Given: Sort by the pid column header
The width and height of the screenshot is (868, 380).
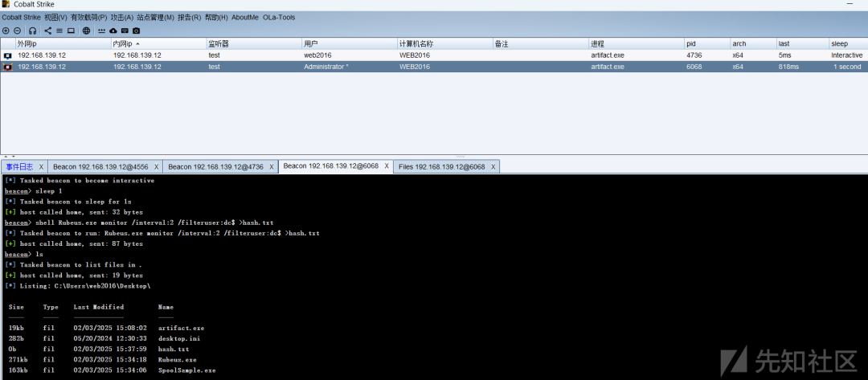Looking at the screenshot, I should pos(707,43).
